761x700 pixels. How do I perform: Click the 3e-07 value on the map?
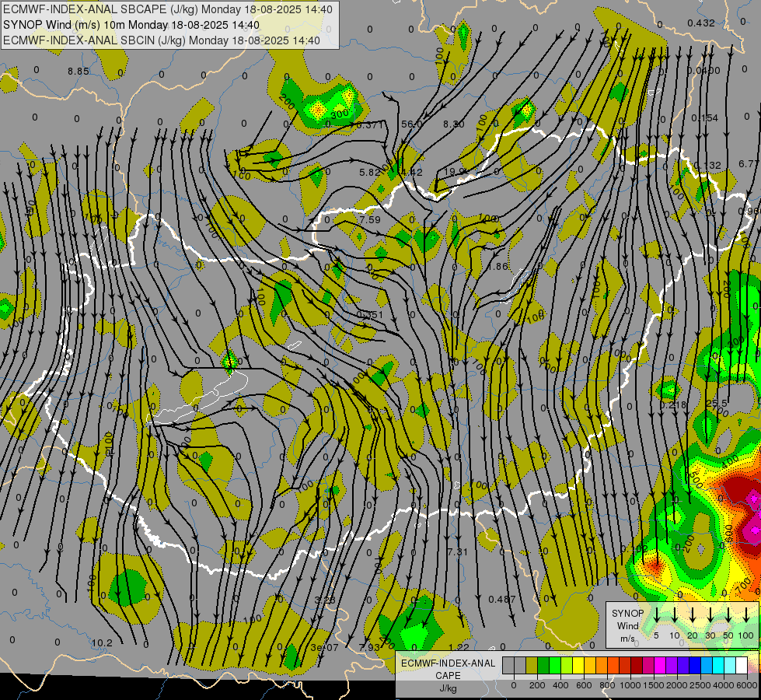(x=325, y=648)
